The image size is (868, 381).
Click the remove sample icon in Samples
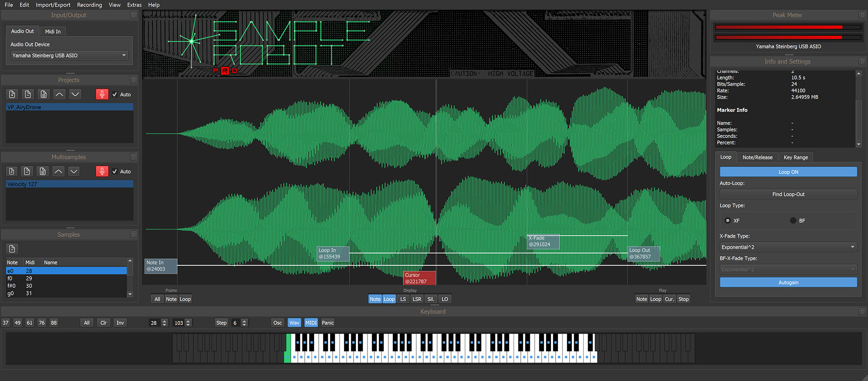point(12,249)
